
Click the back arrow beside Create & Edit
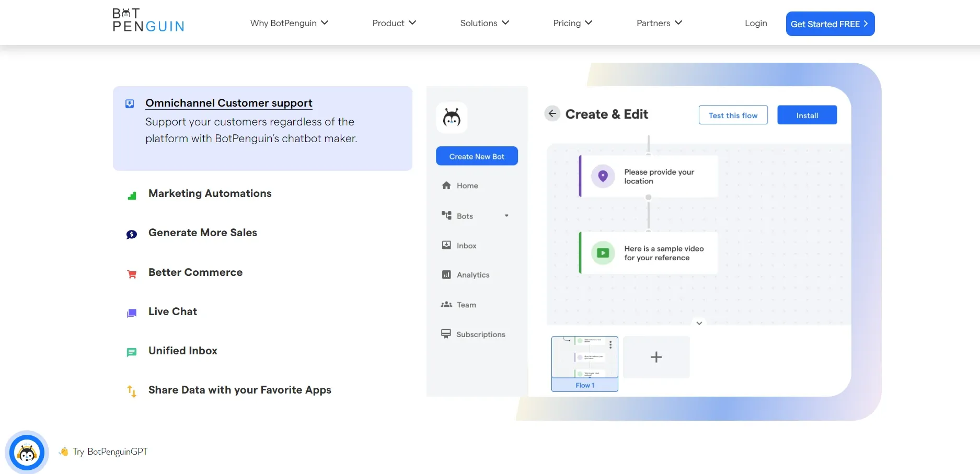pyautogui.click(x=552, y=113)
